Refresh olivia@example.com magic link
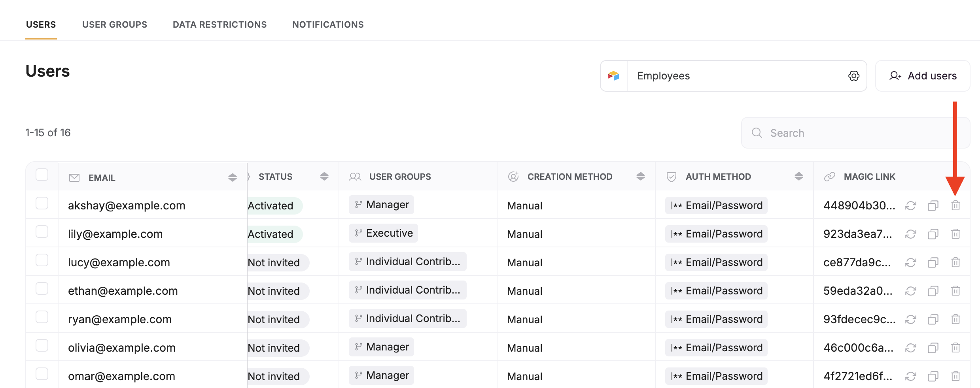 pyautogui.click(x=911, y=348)
